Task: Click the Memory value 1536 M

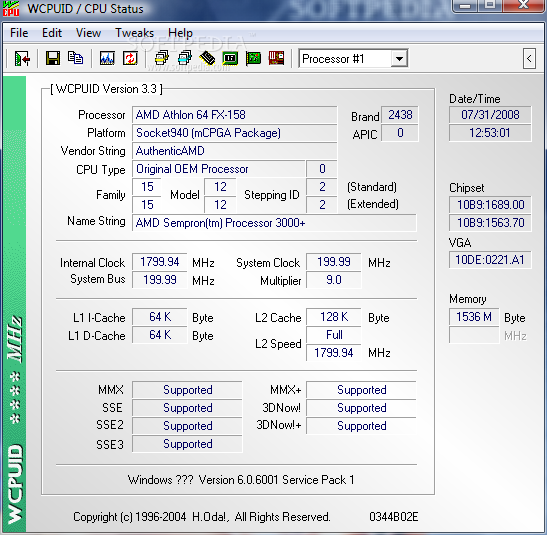Action: pos(474,317)
